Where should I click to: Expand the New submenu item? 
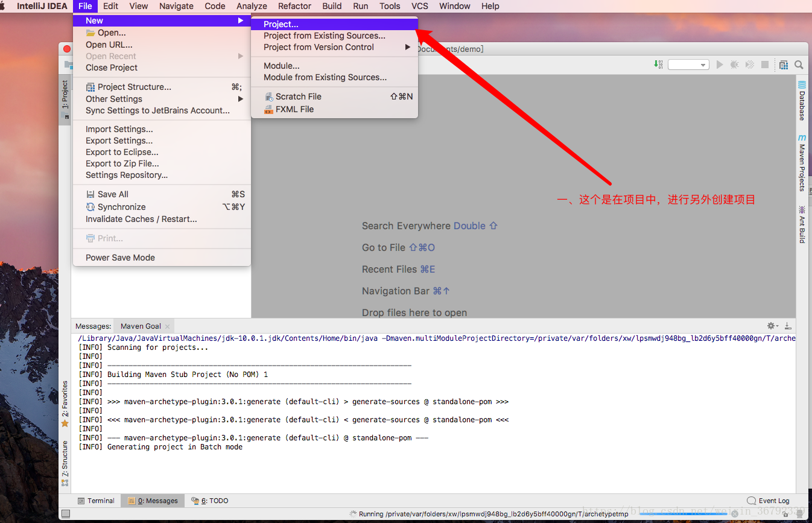(162, 21)
